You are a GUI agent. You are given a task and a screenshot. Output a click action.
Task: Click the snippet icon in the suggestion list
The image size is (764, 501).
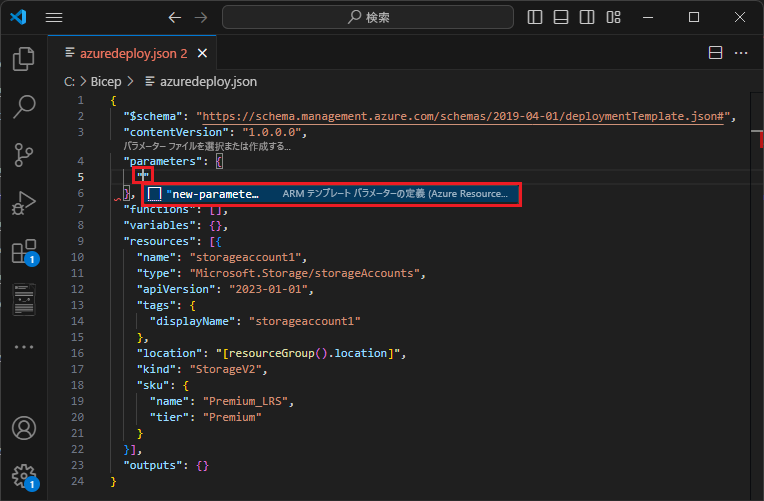154,194
